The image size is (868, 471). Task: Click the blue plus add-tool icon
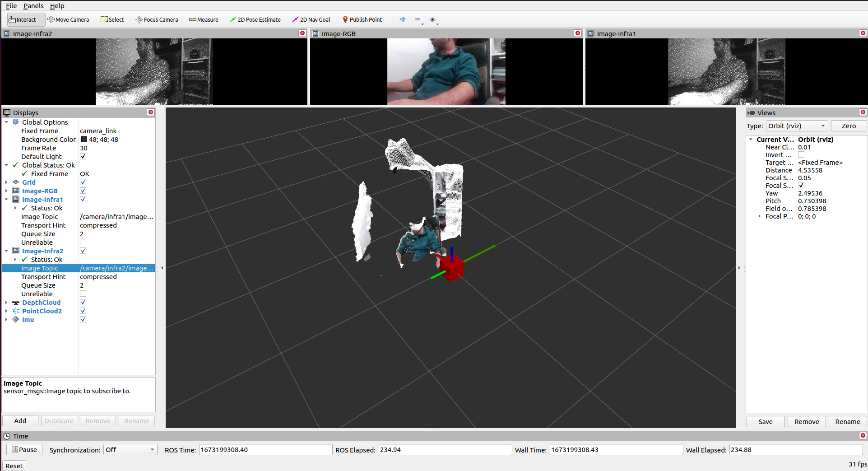point(403,19)
